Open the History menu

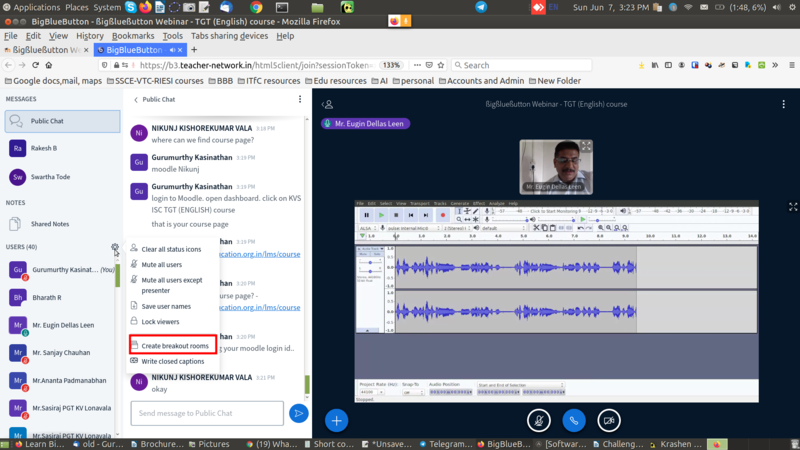point(90,36)
